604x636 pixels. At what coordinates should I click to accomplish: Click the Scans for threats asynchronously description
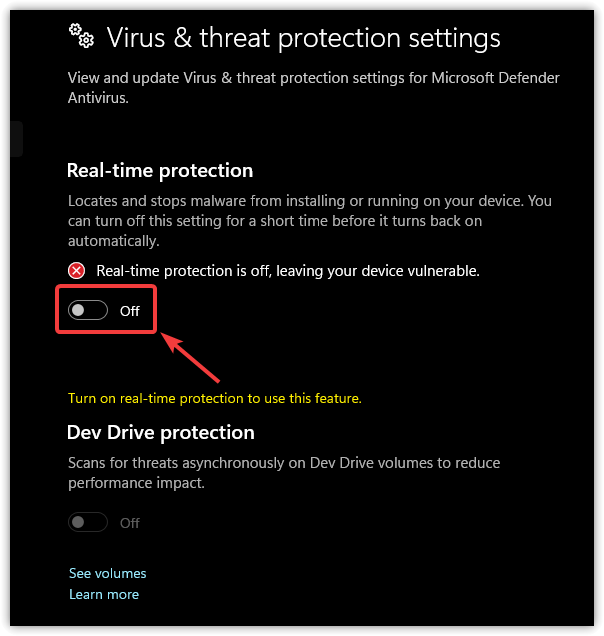coord(284,472)
